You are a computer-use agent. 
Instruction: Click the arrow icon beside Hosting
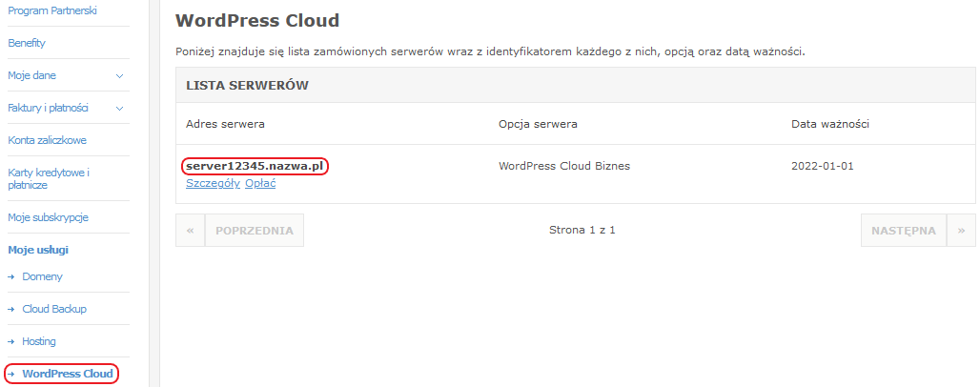11,341
